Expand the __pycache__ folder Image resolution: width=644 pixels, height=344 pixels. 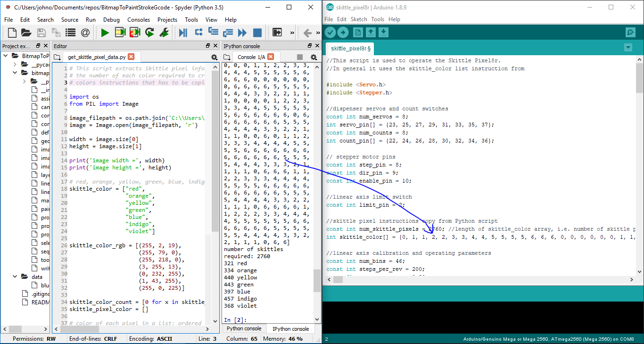coord(15,64)
